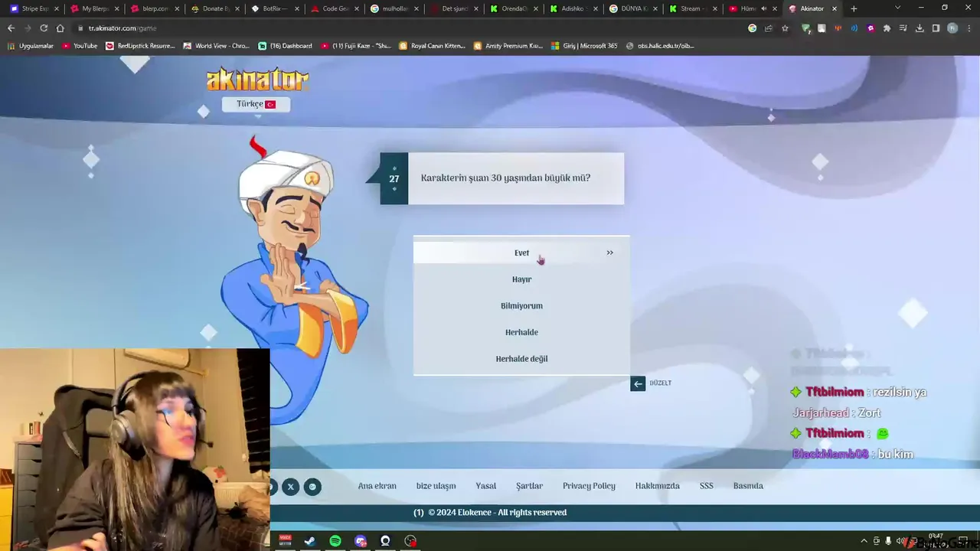Open the media control playlist icon
The width and height of the screenshot is (980, 551).
point(903,28)
